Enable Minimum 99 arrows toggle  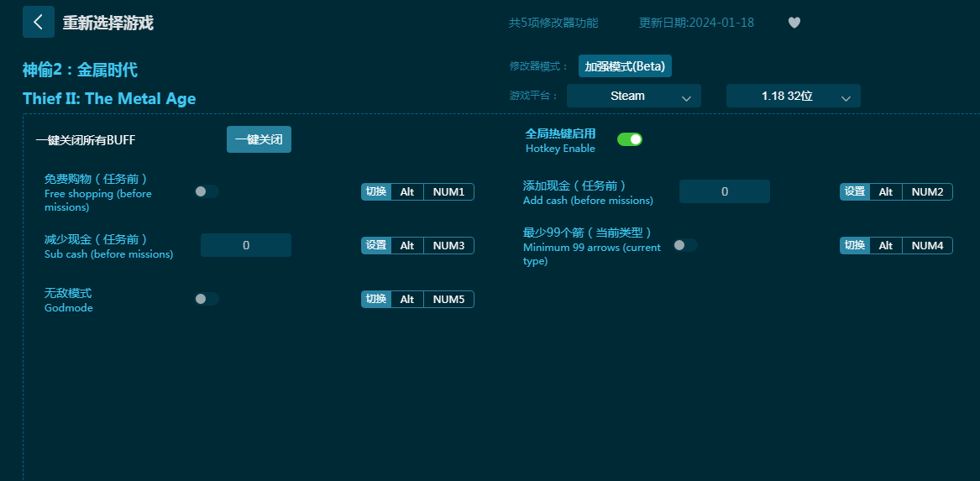pyautogui.click(x=685, y=245)
